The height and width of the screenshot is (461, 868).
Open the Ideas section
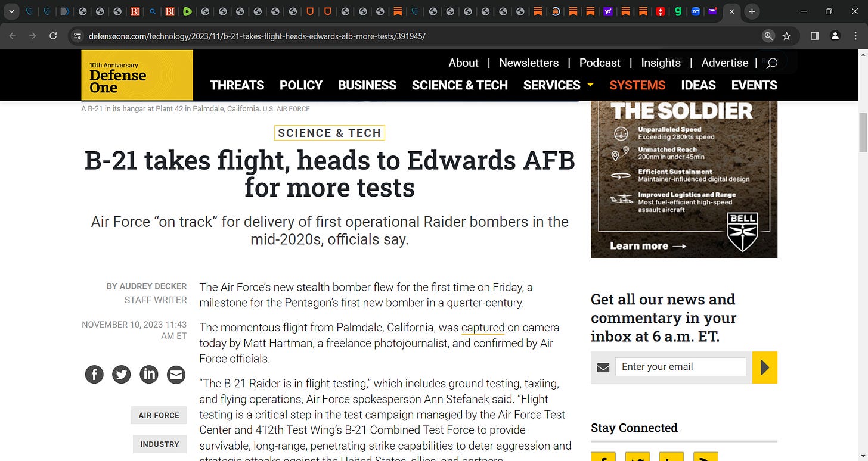pos(699,85)
